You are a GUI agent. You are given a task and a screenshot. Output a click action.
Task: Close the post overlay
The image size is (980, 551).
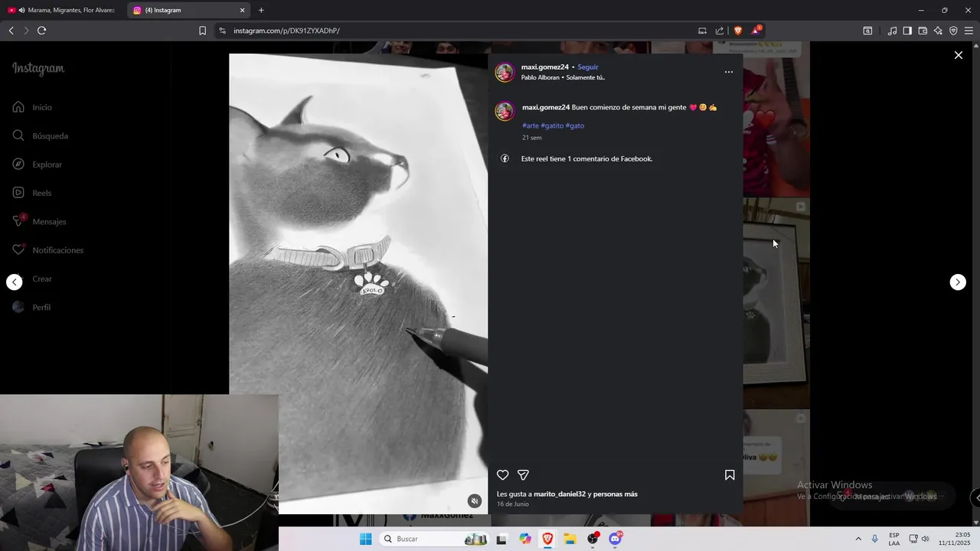958,55
